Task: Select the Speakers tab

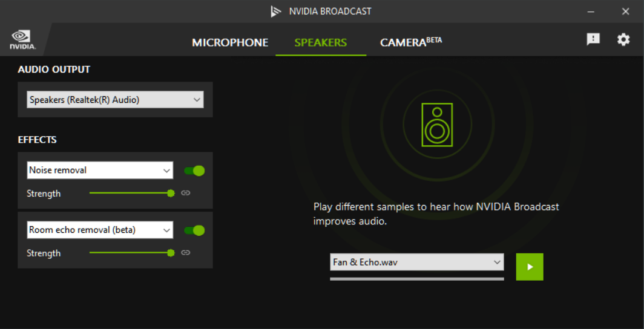Action: (321, 43)
